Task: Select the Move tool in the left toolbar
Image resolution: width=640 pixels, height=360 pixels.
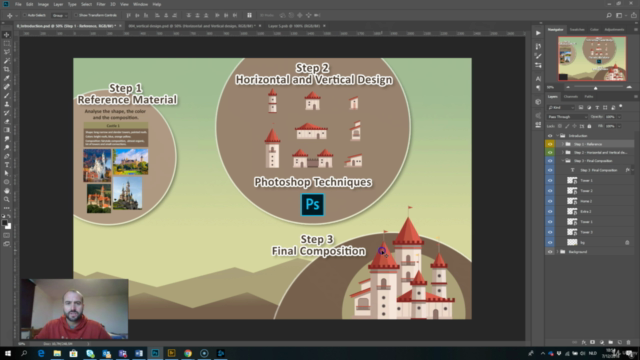Action: pos(7,35)
